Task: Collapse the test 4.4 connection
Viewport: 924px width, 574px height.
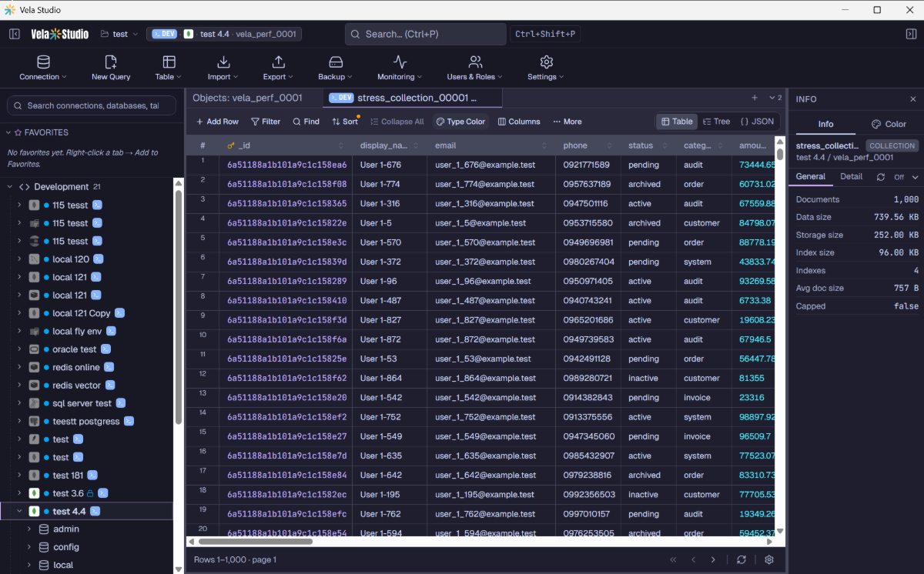Action: 19,511
